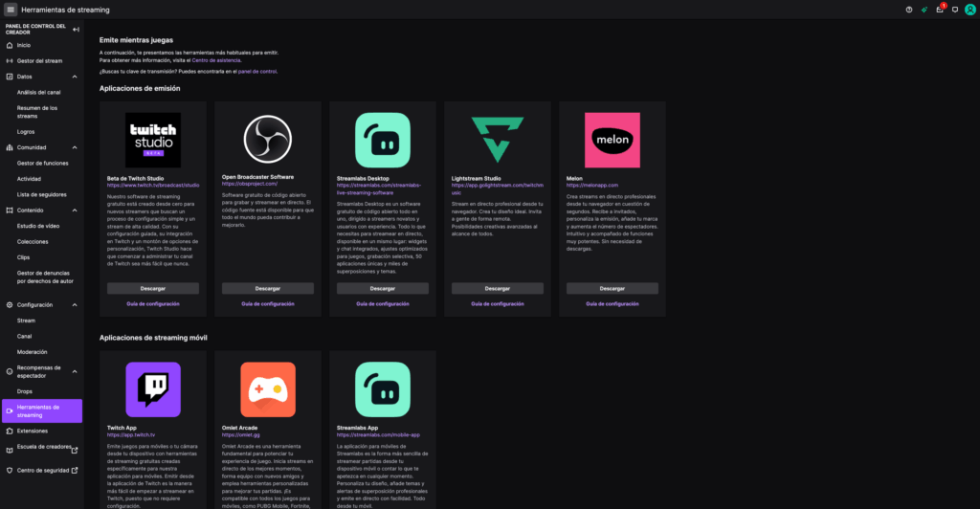Click the OBS circular logo

268,139
